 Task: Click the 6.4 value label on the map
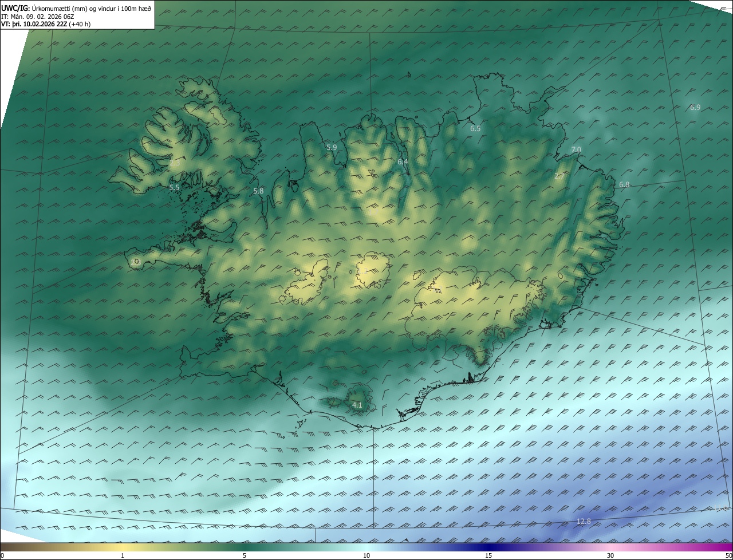pyautogui.click(x=403, y=162)
